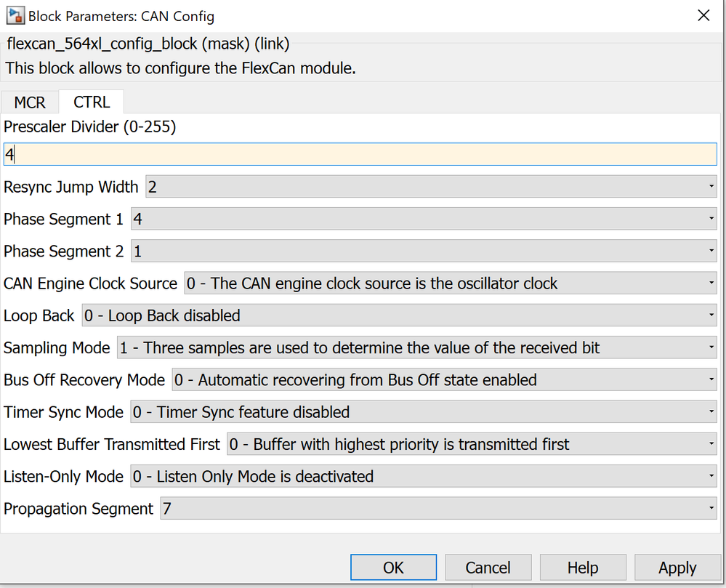Viewport: 726px width, 588px height.
Task: Expand the Timer Sync Mode dropdown
Action: pyautogui.click(x=424, y=412)
